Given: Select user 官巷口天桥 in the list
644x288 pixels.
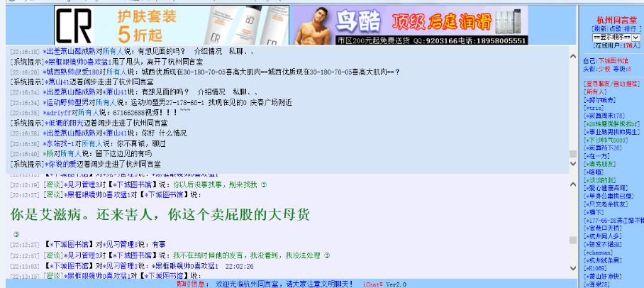Looking at the screenshot, I should point(603,228).
